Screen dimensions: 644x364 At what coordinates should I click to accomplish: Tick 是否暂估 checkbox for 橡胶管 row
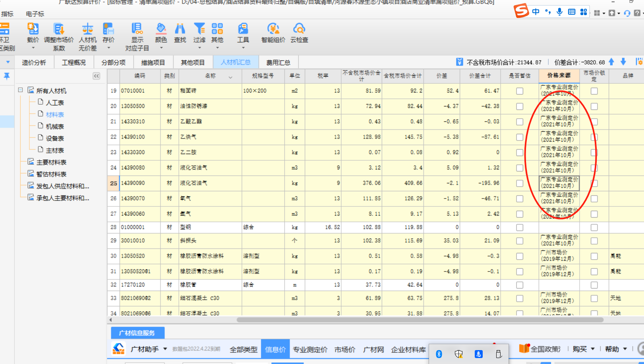pos(519,285)
